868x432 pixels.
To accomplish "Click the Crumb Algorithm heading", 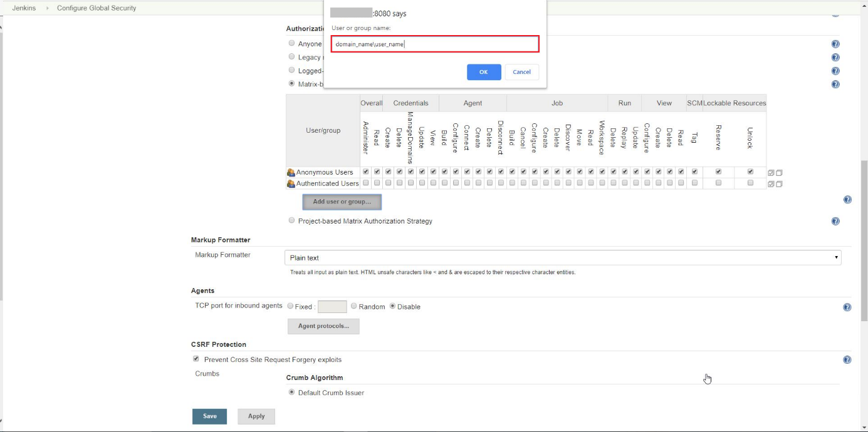I will point(315,378).
